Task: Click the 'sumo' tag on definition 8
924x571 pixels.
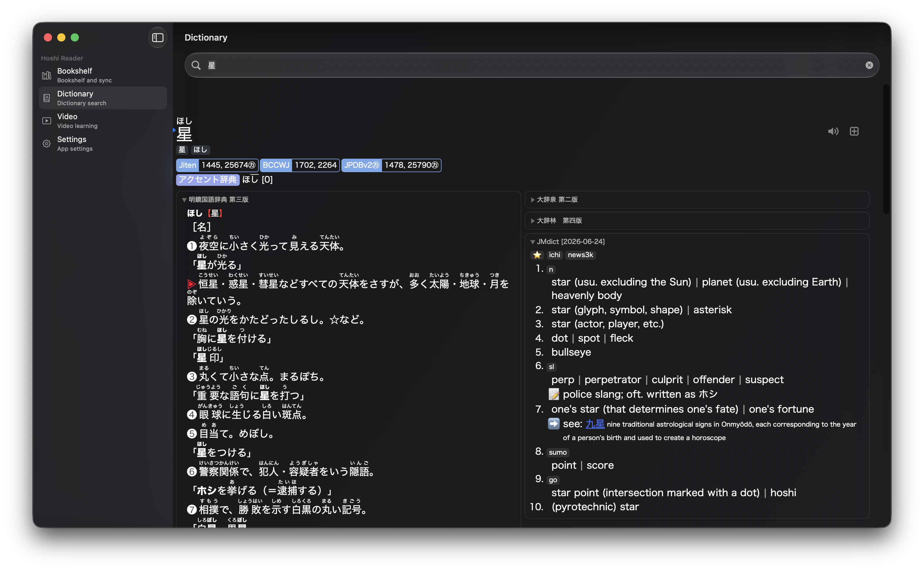Action: coord(558,452)
